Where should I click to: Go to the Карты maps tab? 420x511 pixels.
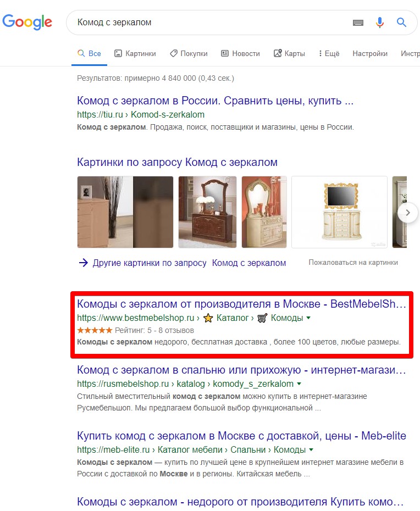click(289, 53)
